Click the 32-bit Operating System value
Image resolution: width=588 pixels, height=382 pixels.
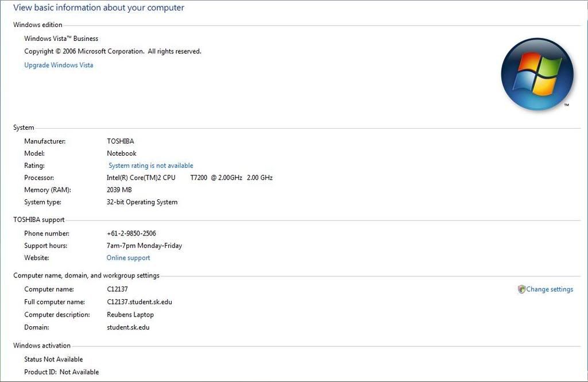(142, 202)
